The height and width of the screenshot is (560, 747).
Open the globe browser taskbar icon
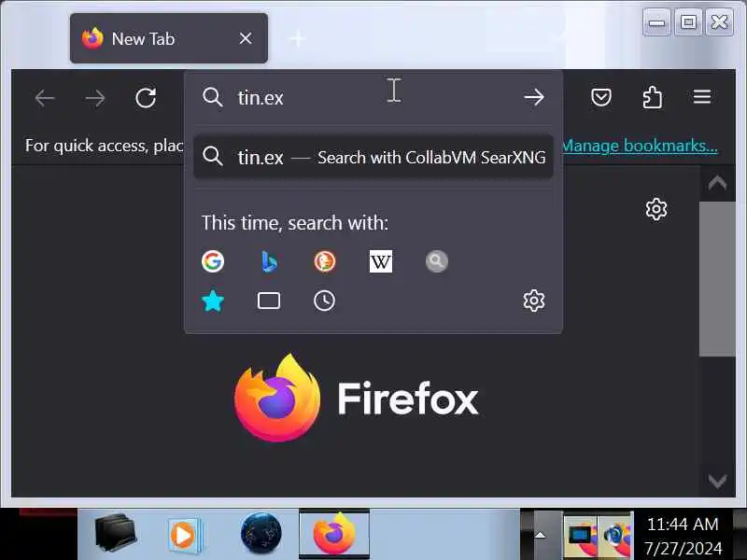point(261,533)
